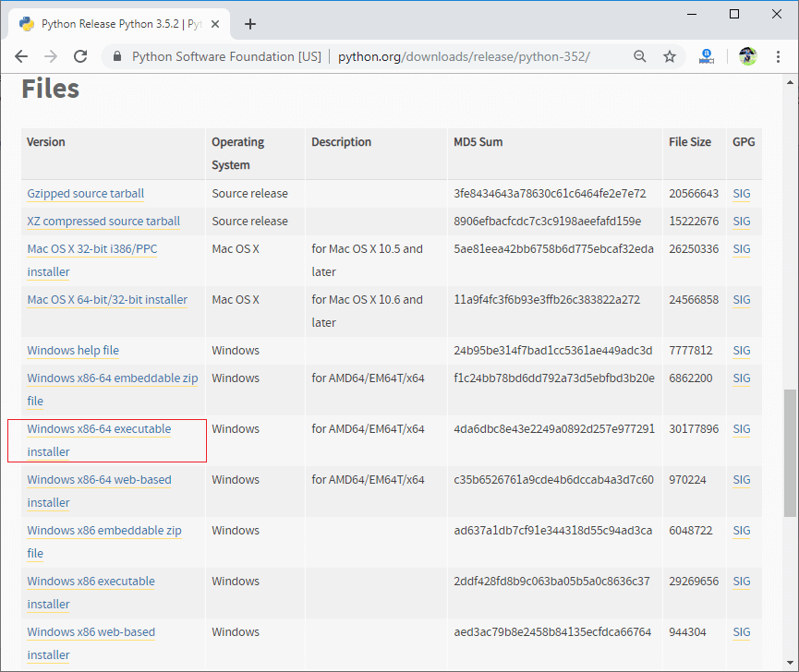799x672 pixels.
Task: Open SIG for x86-64 web-based installer
Action: [742, 480]
